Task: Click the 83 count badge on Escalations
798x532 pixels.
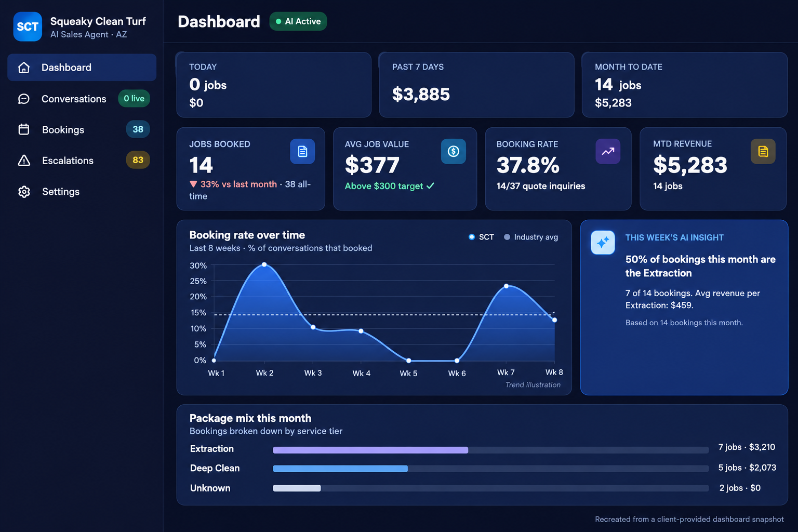Action: coord(138,160)
